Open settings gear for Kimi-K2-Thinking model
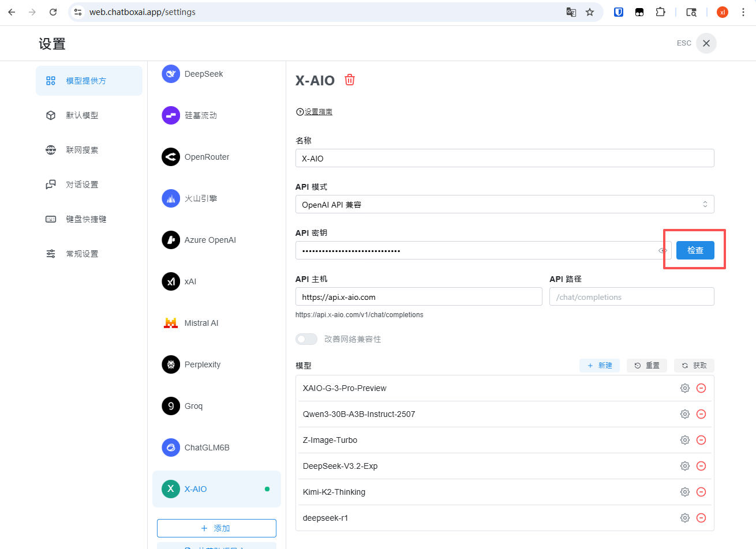The width and height of the screenshot is (756, 549). click(x=685, y=492)
